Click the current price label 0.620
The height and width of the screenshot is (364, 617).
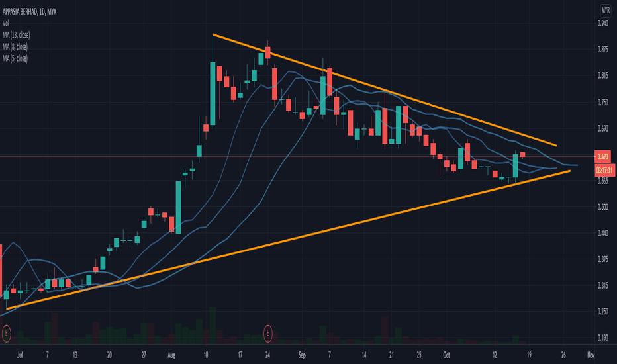coord(603,157)
